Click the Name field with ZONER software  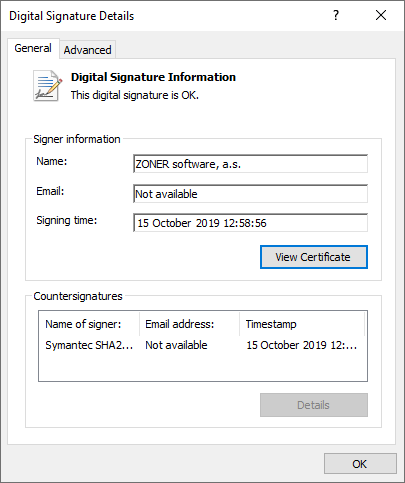(x=250, y=164)
